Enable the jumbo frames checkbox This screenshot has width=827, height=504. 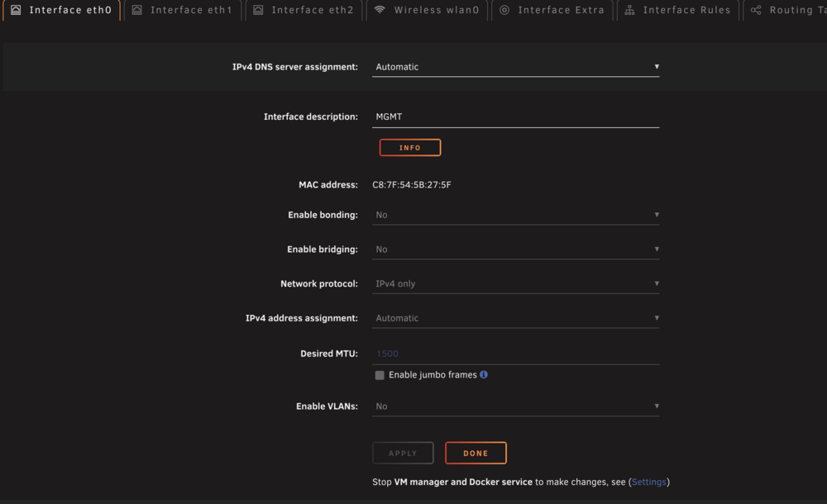coord(380,375)
